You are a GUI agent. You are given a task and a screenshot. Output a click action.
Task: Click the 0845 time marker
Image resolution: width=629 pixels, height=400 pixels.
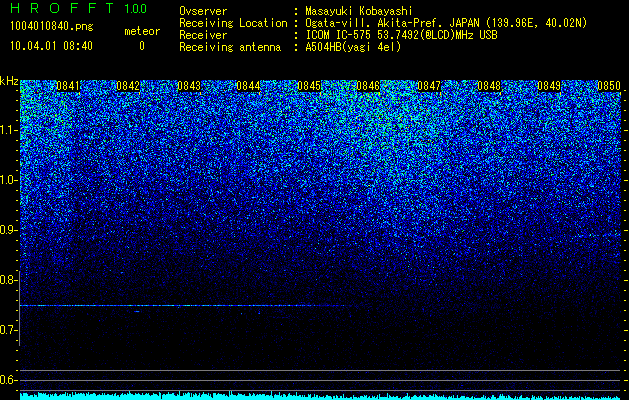[309, 86]
